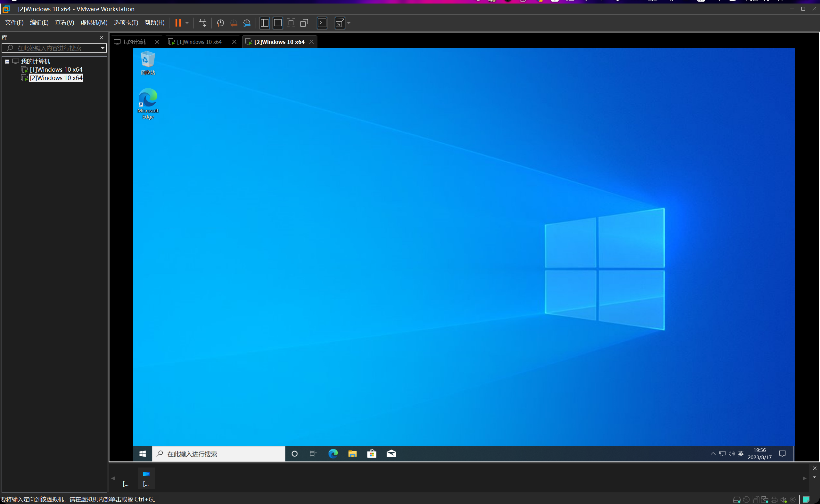Viewport: 820px width, 504px height.
Task: Open thumbnail bar options dropdown arrow
Action: tap(814, 477)
